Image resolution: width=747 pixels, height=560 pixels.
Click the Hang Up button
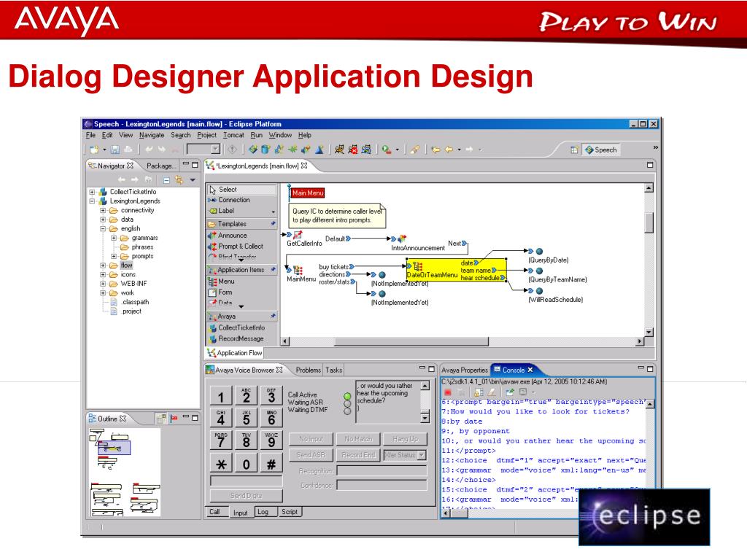(406, 439)
